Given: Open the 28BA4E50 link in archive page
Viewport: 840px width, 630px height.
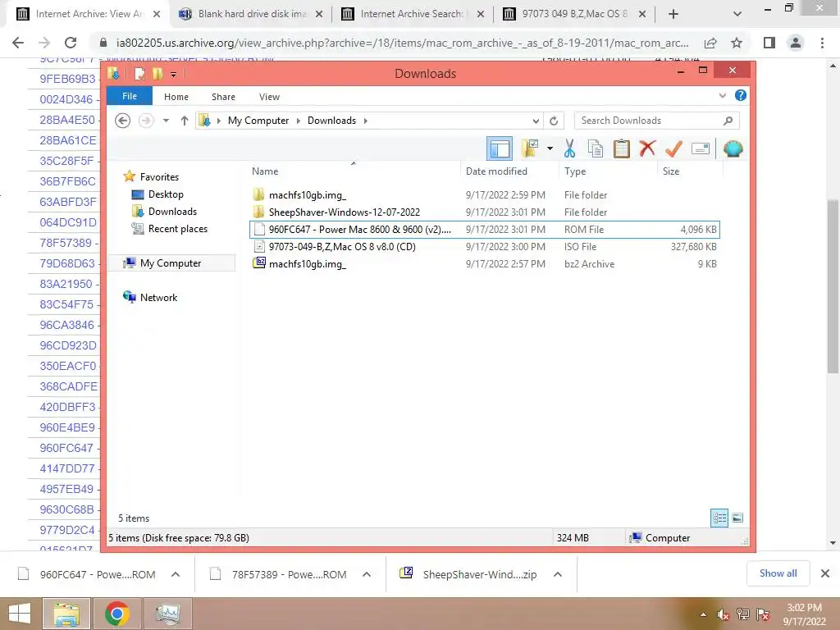Looking at the screenshot, I should click(67, 120).
